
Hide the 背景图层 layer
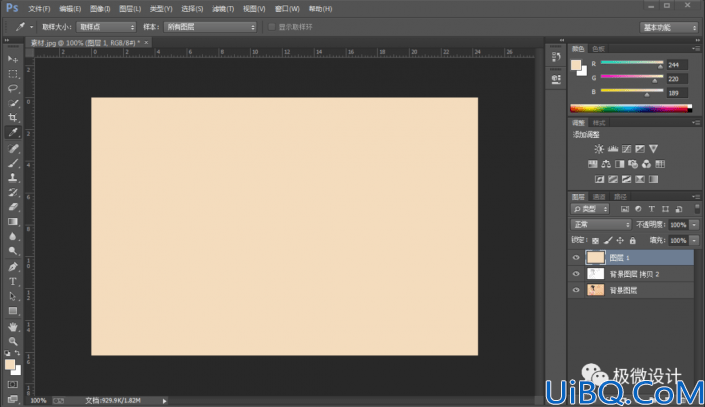pyautogui.click(x=576, y=290)
